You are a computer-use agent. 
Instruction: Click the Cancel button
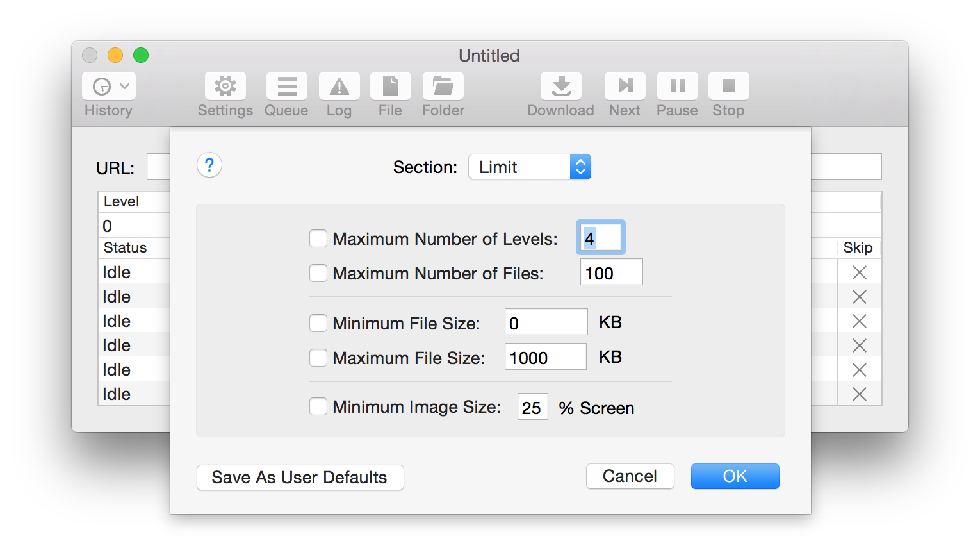[x=630, y=476]
